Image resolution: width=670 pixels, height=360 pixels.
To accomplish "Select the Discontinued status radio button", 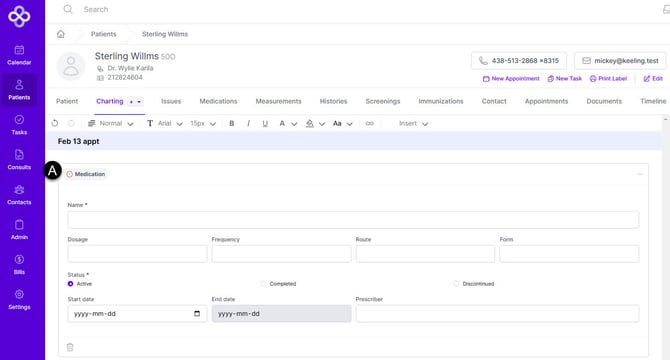I will 456,284.
